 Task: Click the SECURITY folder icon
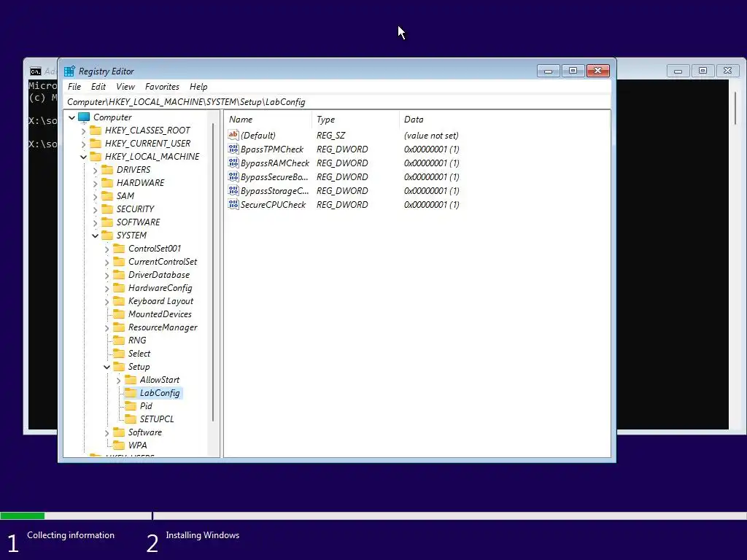(108, 209)
